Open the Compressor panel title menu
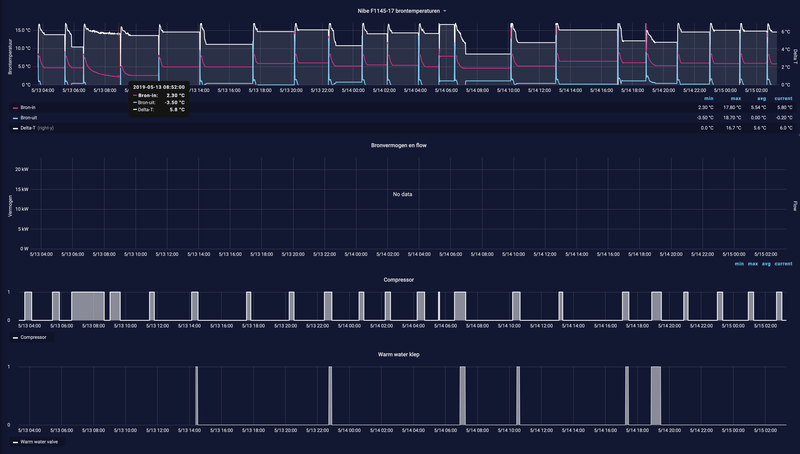Screen dimensions: 800x454 click(x=398, y=280)
